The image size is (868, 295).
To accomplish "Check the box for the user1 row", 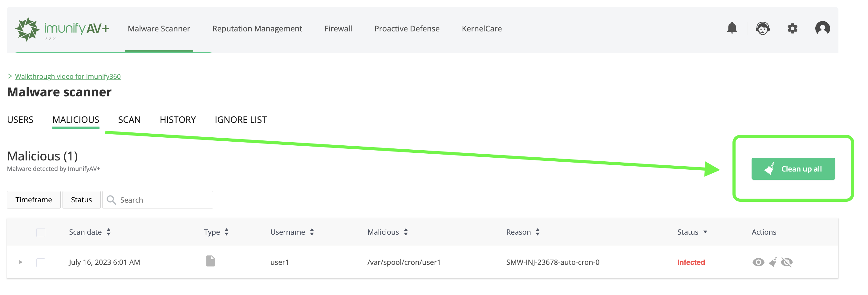I will point(41,263).
